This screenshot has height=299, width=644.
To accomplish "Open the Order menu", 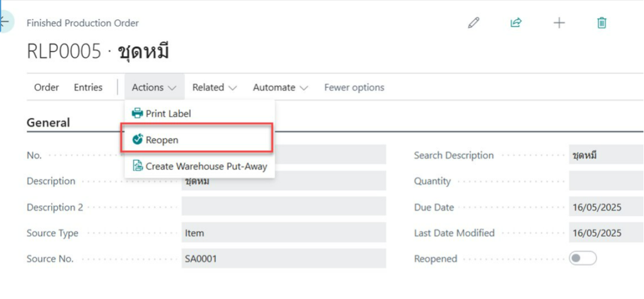I will [47, 87].
